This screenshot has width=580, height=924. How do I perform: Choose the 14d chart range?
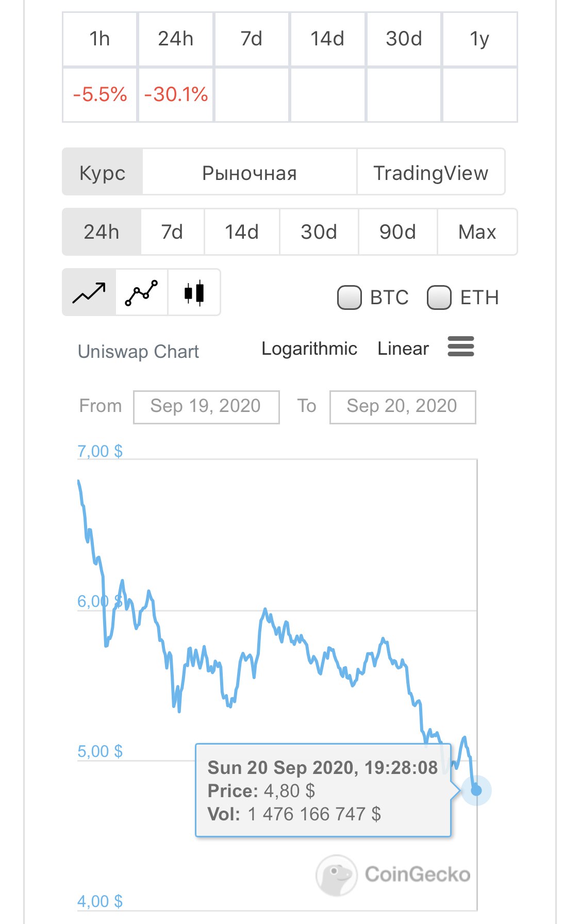242,232
